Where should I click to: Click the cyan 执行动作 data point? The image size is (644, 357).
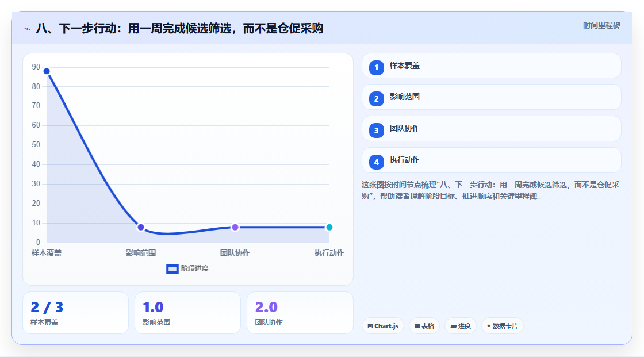click(x=329, y=227)
